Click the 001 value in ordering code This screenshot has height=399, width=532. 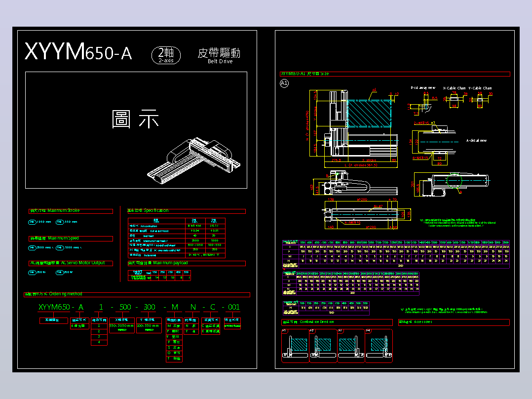(x=233, y=307)
